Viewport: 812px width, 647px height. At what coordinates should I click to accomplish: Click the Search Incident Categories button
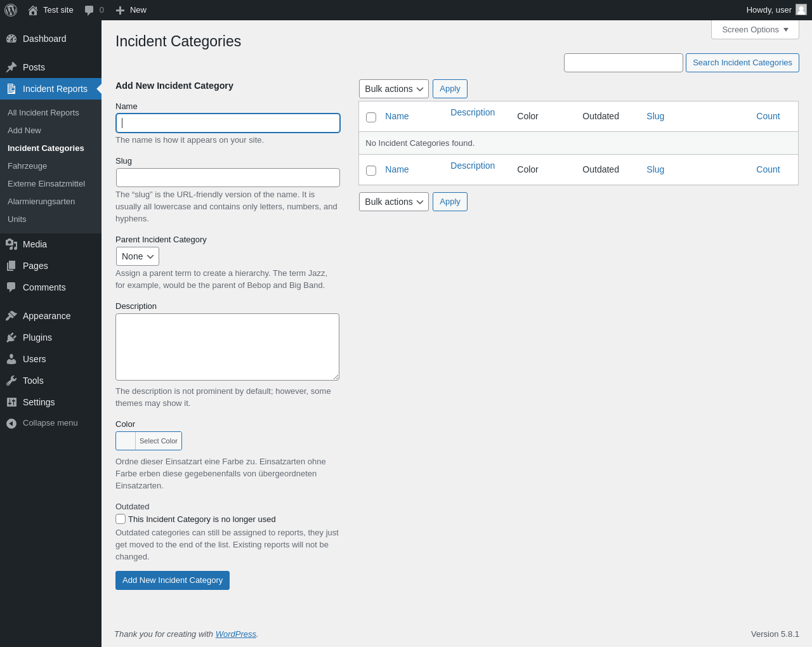[742, 63]
